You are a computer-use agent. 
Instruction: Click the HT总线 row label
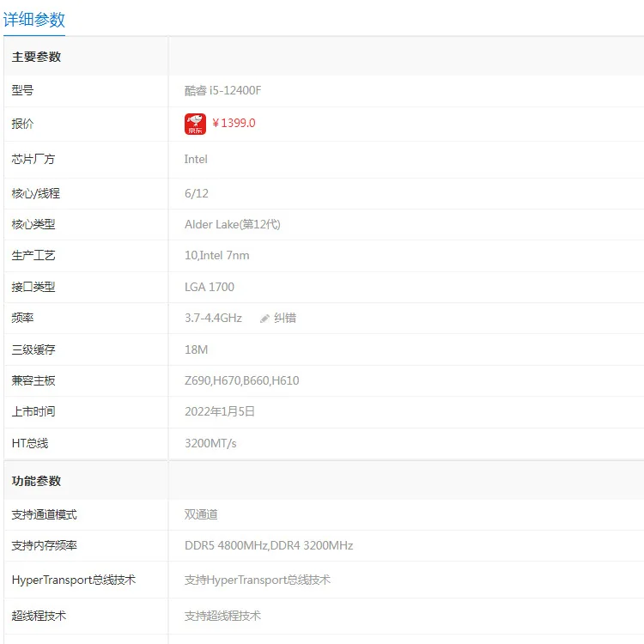(x=30, y=444)
